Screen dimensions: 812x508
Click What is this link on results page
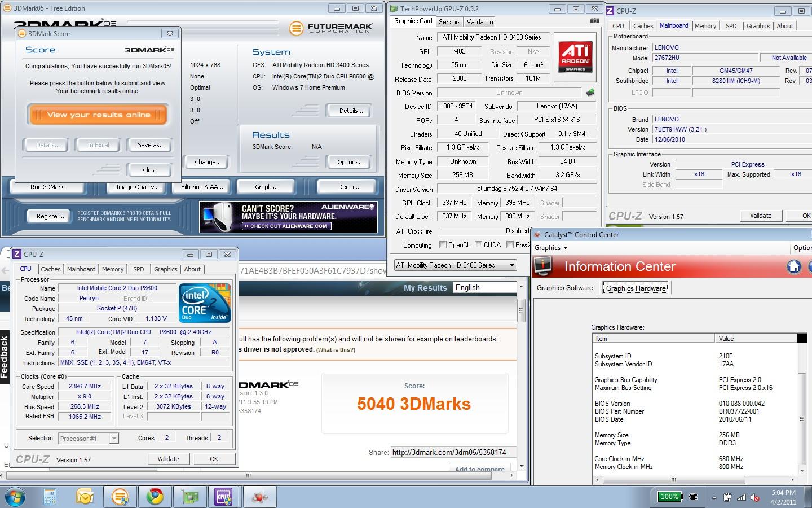(336, 350)
